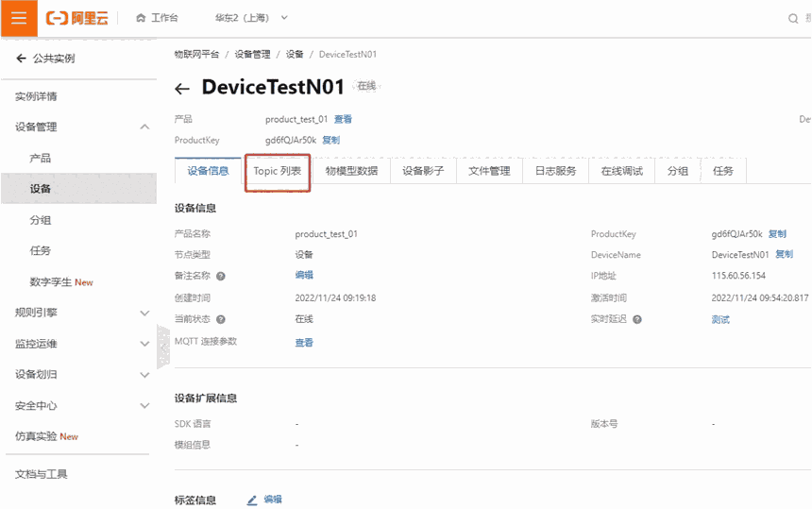Expand the 监控运维 sidebar section
Screen dimensions: 812x509
(x=144, y=344)
